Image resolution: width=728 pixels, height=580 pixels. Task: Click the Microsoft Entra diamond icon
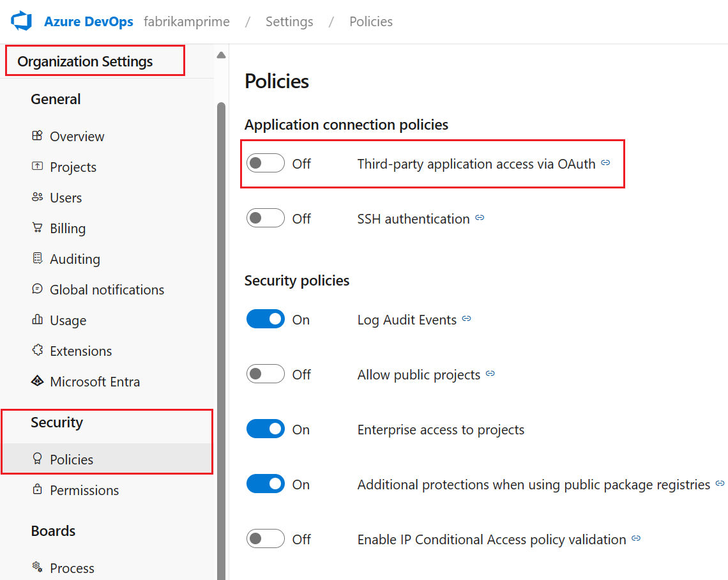click(x=37, y=381)
